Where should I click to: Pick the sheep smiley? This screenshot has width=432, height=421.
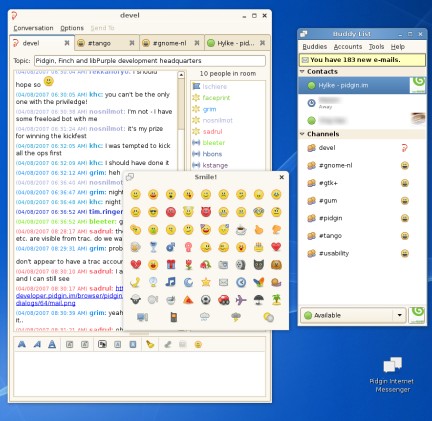[x=136, y=300]
